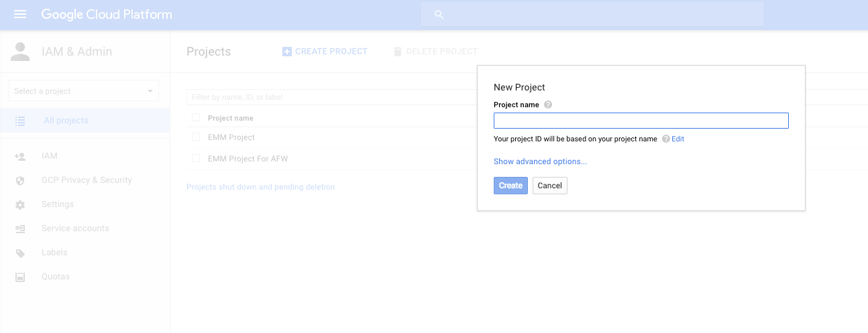
Task: Check the EMM Project checkbox
Action: point(196,137)
